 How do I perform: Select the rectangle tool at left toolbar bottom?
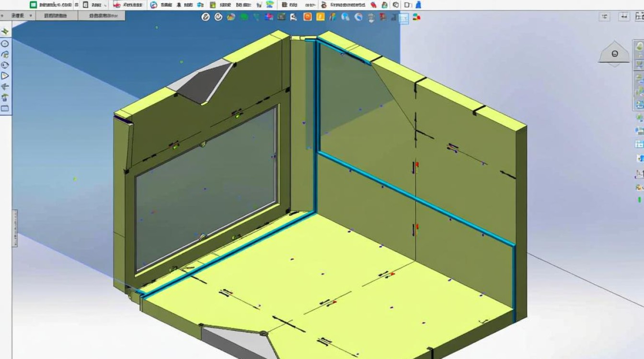[5, 109]
